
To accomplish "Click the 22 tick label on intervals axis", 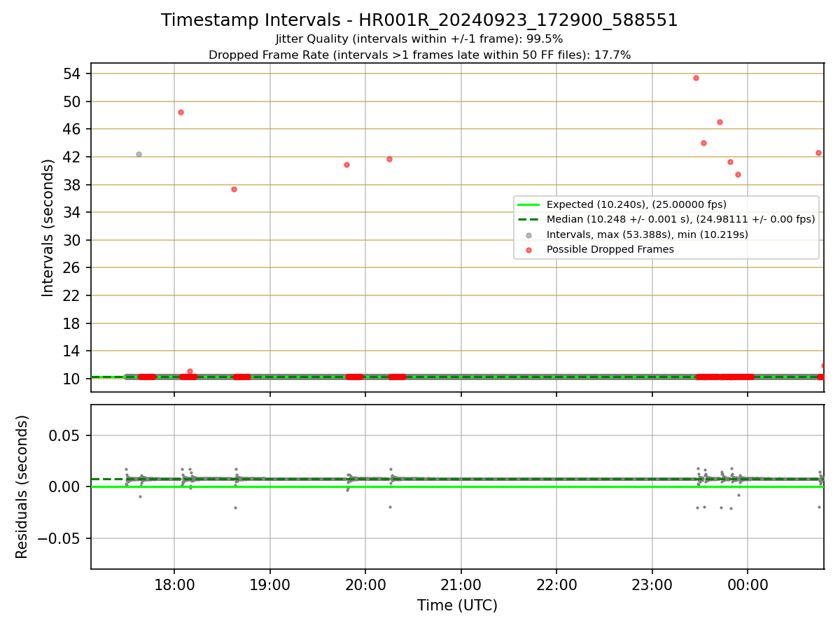I will pyautogui.click(x=73, y=295).
